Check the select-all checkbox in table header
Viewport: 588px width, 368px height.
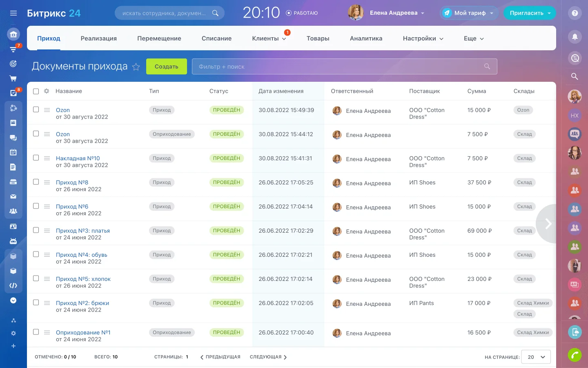(x=36, y=91)
